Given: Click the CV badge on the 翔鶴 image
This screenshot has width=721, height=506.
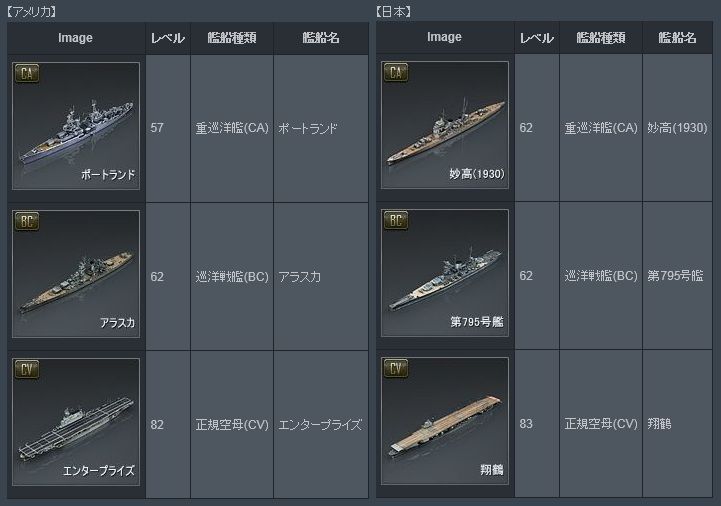Looking at the screenshot, I should pos(396,369).
